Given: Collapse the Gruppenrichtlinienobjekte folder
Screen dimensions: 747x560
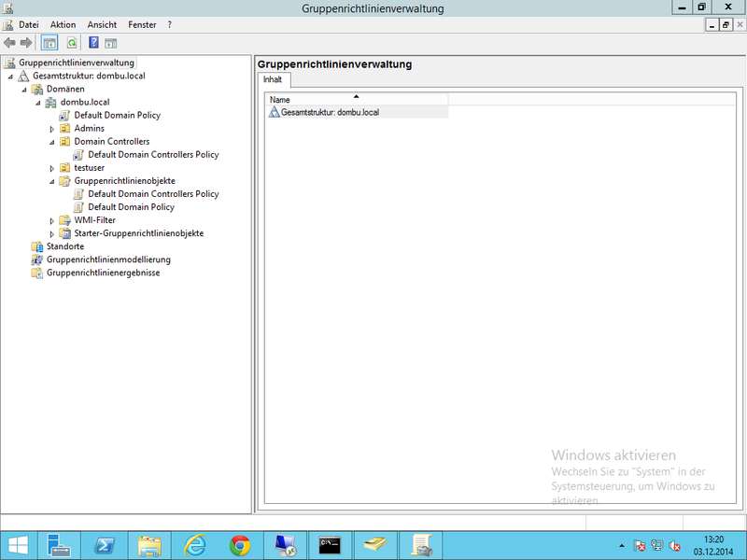Looking at the screenshot, I should pyautogui.click(x=52, y=181).
